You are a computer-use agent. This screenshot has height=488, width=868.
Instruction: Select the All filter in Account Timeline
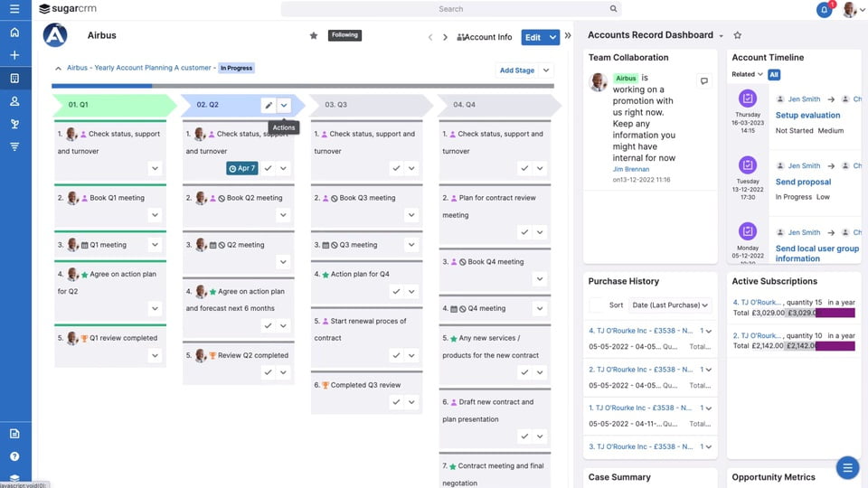coord(774,75)
